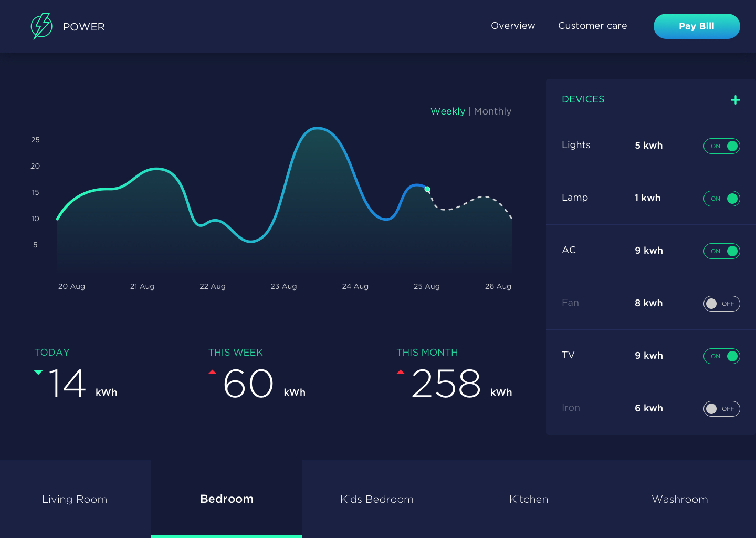Viewport: 756px width, 538px height.
Task: Open the Washroom tab
Action: (680, 499)
